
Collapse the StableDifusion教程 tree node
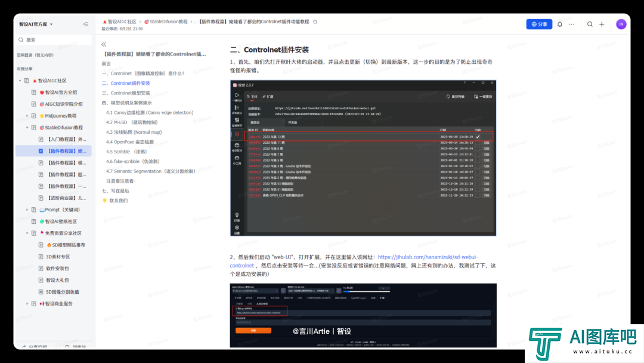[x=27, y=127]
